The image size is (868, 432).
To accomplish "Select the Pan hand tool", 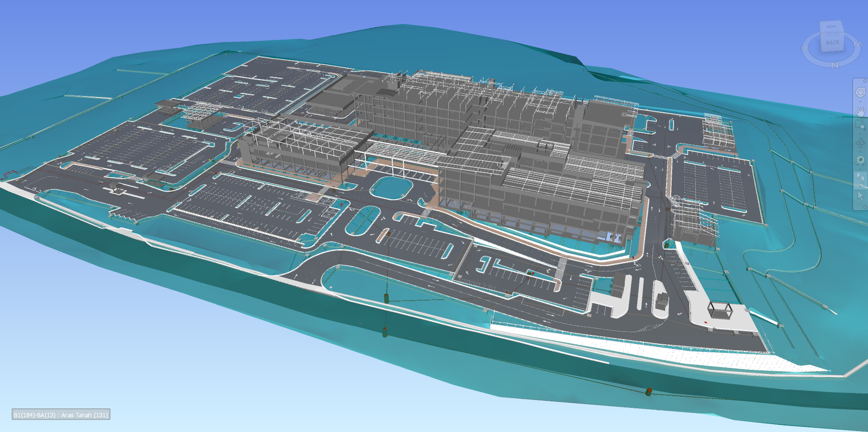I will (x=861, y=112).
